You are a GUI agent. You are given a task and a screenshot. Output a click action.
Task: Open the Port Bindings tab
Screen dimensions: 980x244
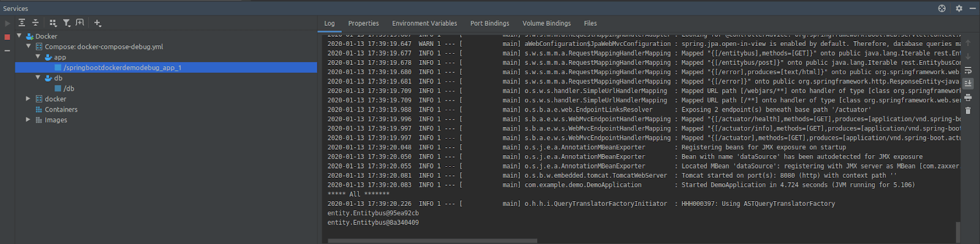point(489,23)
